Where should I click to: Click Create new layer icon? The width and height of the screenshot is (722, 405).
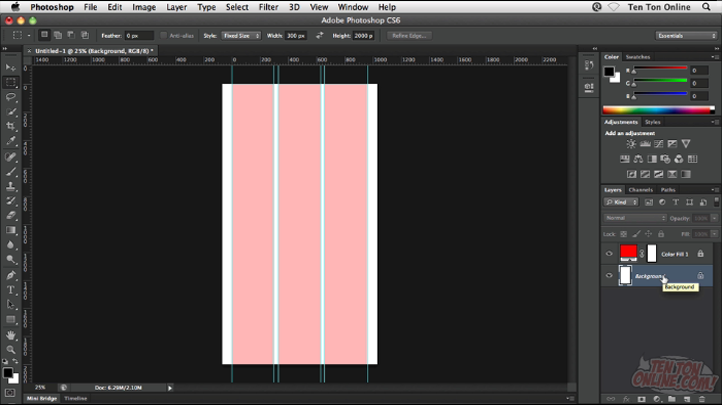687,399
